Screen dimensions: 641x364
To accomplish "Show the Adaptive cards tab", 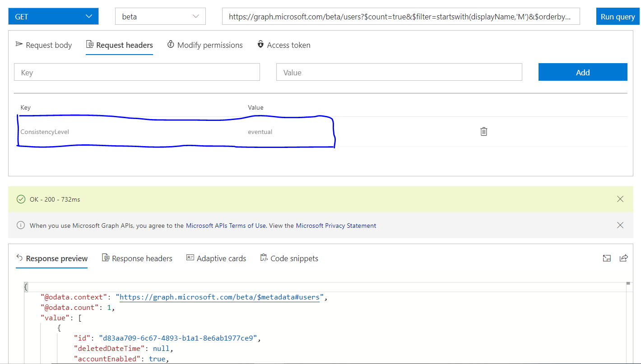I will click(x=216, y=258).
